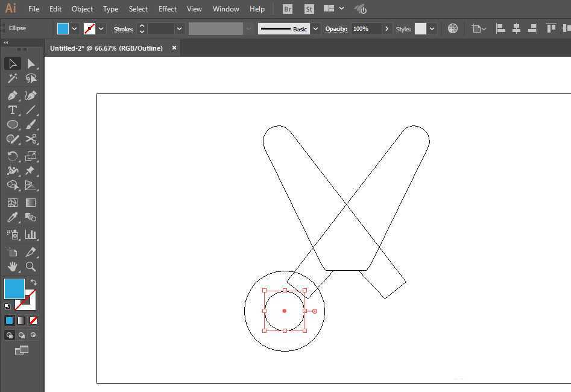Click the large blue Fill swatch
This screenshot has width=571, height=392.
14,289
